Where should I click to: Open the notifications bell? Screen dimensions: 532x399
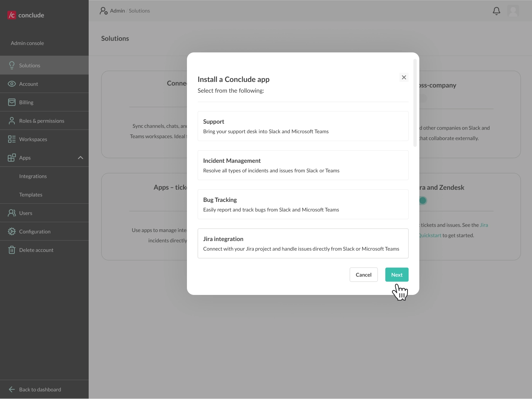[x=497, y=11]
